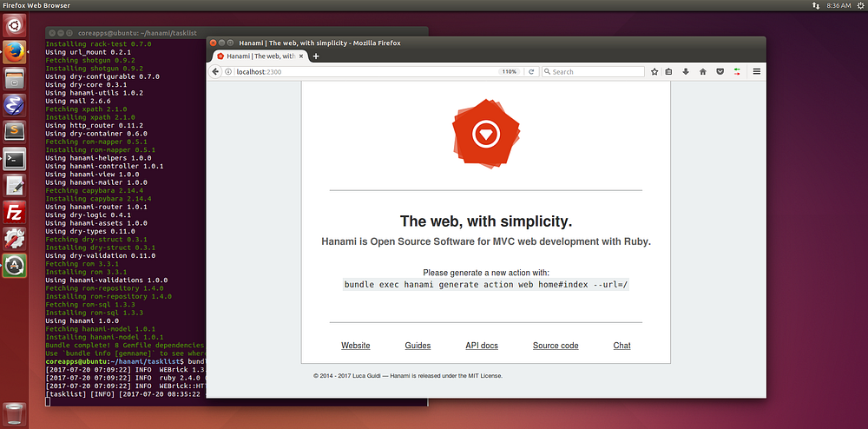This screenshot has height=429, width=868.
Task: Launch Sublime Text from the launcher
Action: [x=15, y=132]
